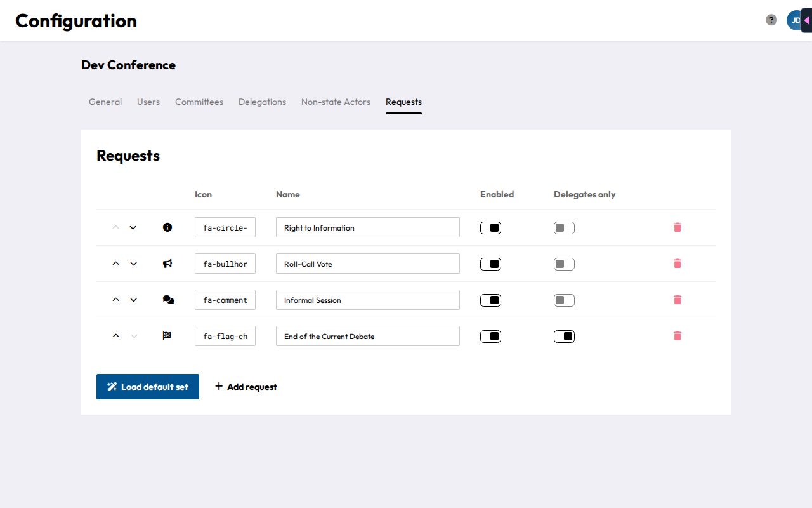This screenshot has height=508, width=812.
Task: Move Informal Session down
Action: tap(133, 300)
